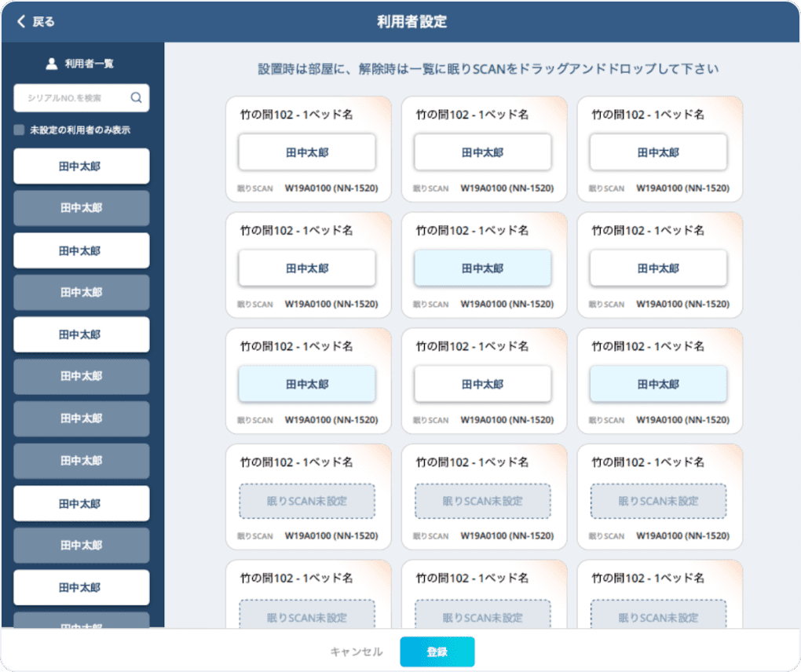Viewport: 801px width, 672px height.
Task: Click 田中太郎 in the first-row right room card
Action: (x=659, y=152)
